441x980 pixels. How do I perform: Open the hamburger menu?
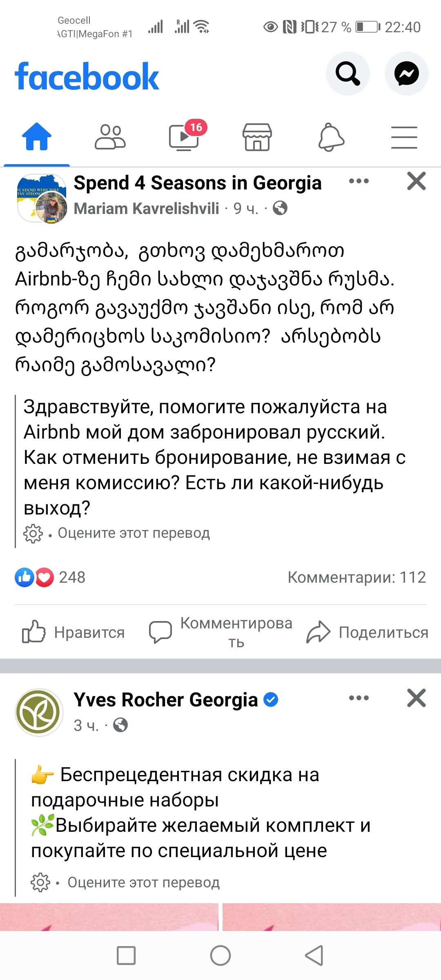404,137
